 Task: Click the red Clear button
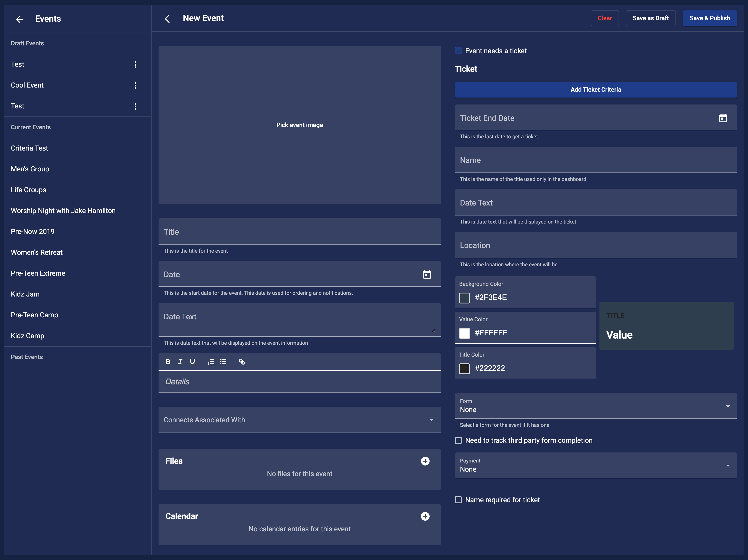pos(605,18)
